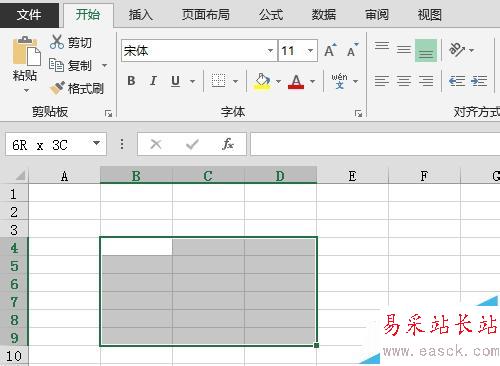Open the font name dropdown
This screenshot has width=500, height=366.
(x=270, y=51)
